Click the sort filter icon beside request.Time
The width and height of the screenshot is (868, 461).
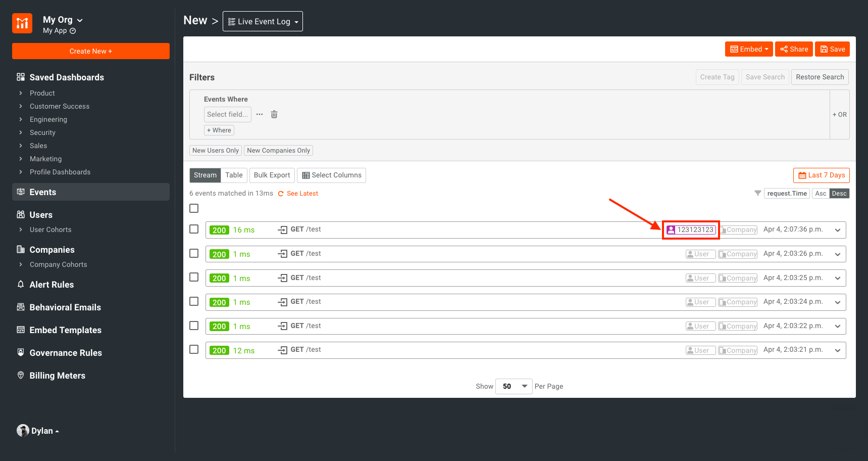click(x=757, y=193)
